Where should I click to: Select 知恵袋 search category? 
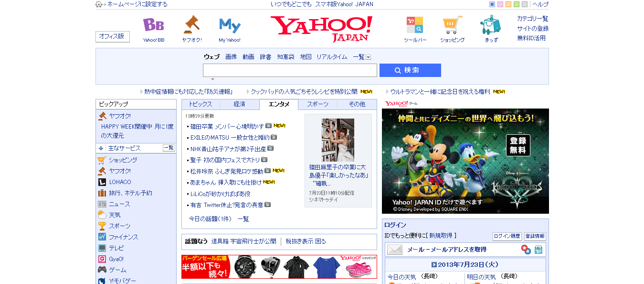[x=285, y=57]
